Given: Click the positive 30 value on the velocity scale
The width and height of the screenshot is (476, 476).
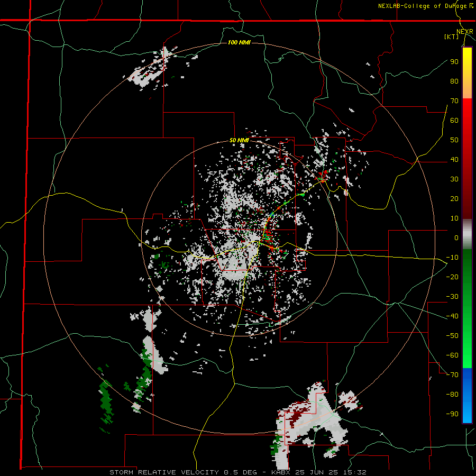Looking at the screenshot, I should 454,179.
